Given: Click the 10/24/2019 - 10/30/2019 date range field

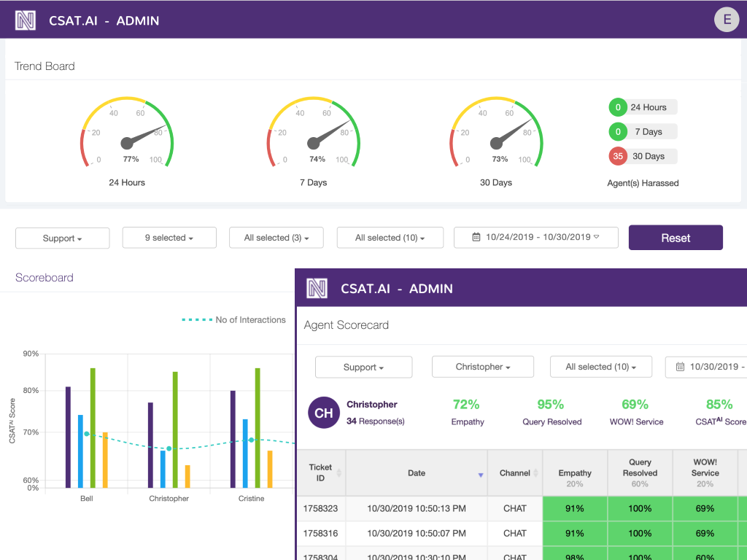Looking at the screenshot, I should [536, 238].
